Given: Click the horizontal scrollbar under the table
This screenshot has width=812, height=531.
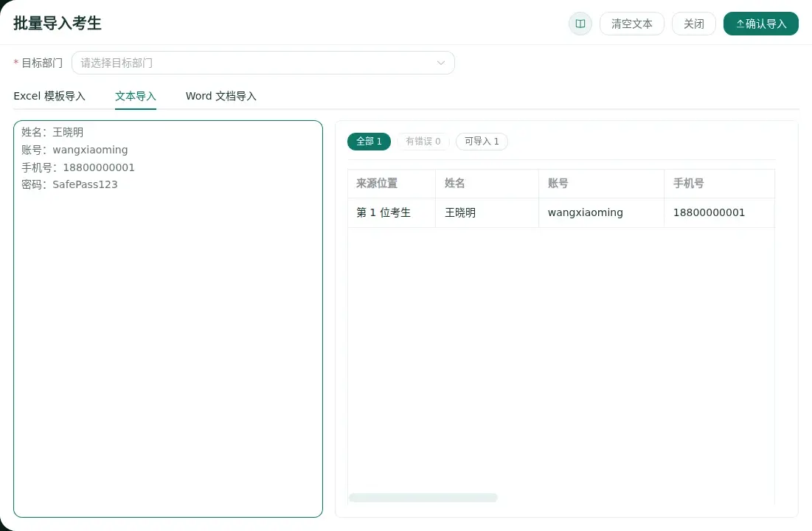Looking at the screenshot, I should click(423, 498).
